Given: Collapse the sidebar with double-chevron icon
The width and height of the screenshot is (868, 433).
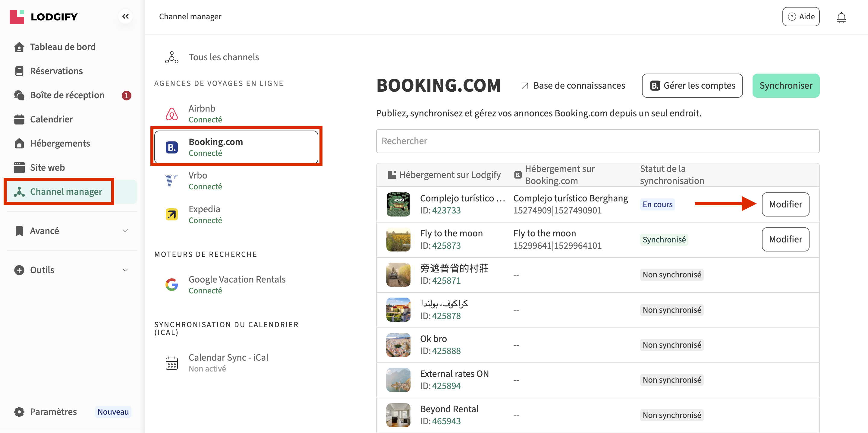Looking at the screenshot, I should [x=125, y=16].
